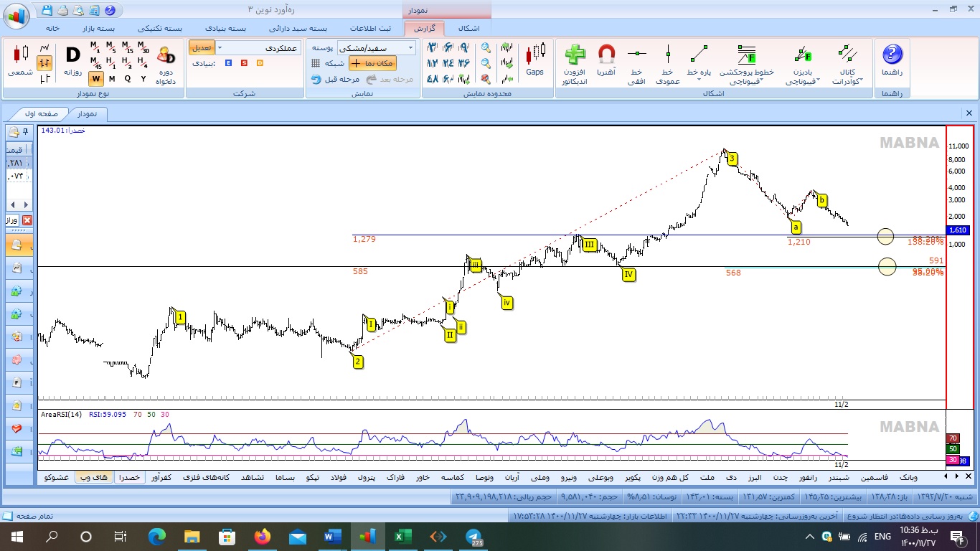Open Microsoft Edge from the taskbar
Screen dimensions: 980x551
point(156,536)
